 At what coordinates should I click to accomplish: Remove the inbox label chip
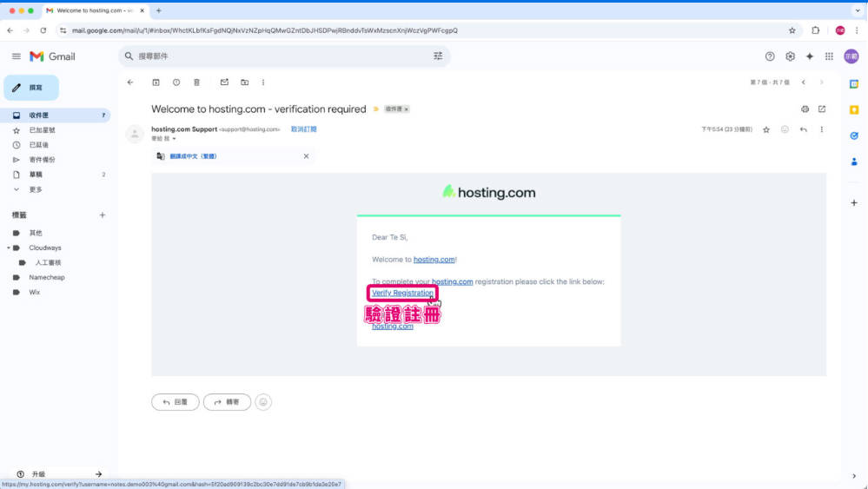click(407, 109)
